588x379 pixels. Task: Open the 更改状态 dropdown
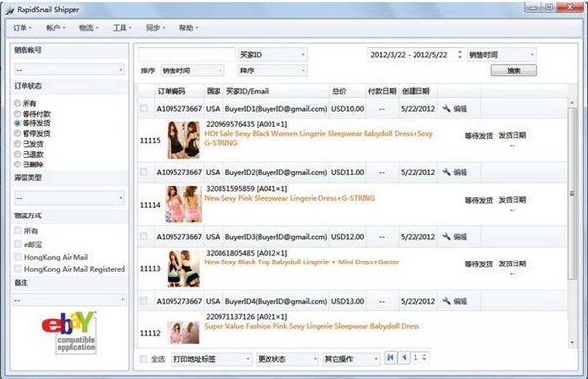287,359
